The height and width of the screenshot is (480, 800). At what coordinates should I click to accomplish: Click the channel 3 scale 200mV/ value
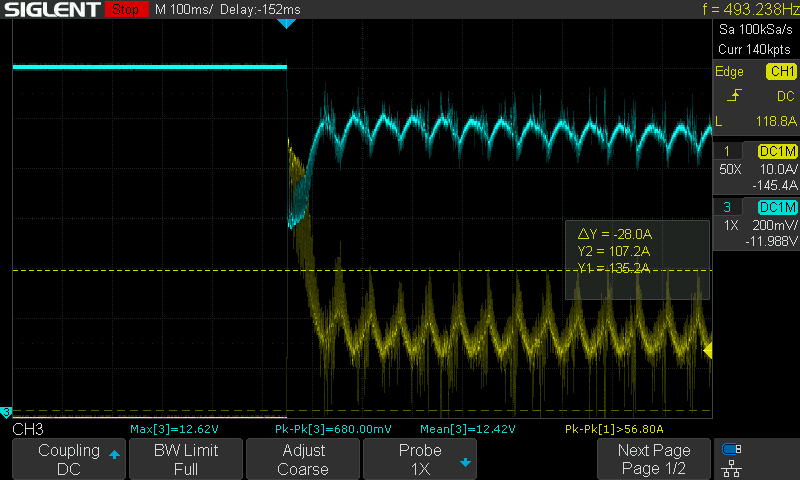pos(774,225)
